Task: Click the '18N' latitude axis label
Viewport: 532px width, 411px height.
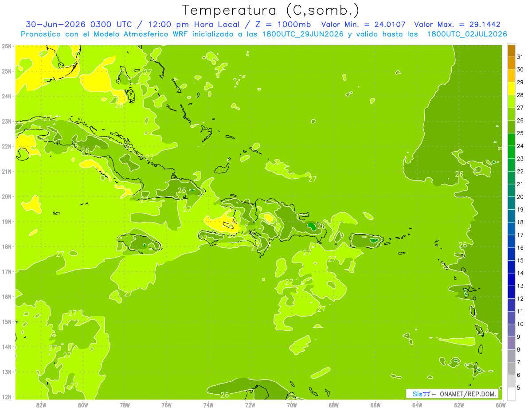Action: click(x=6, y=247)
